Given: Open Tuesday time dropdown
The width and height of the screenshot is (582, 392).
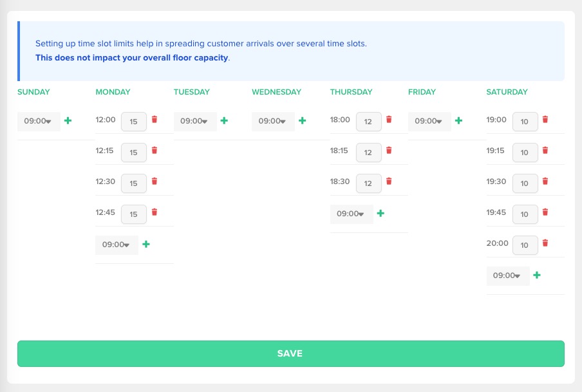Looking at the screenshot, I should pyautogui.click(x=195, y=121).
